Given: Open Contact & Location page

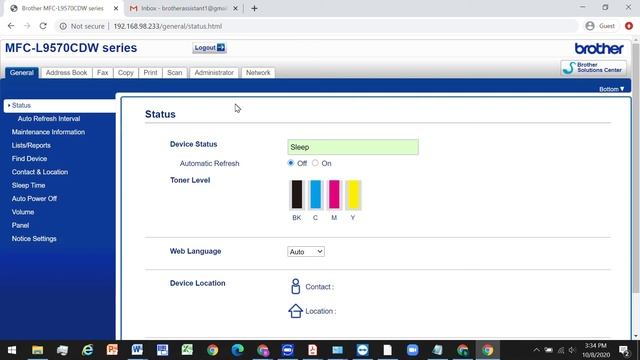Looking at the screenshot, I should tap(40, 172).
